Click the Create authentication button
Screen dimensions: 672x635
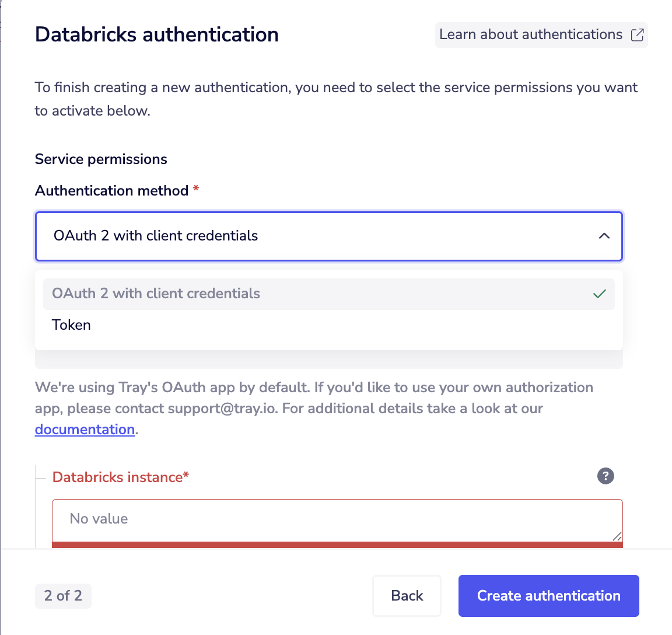[x=548, y=595]
